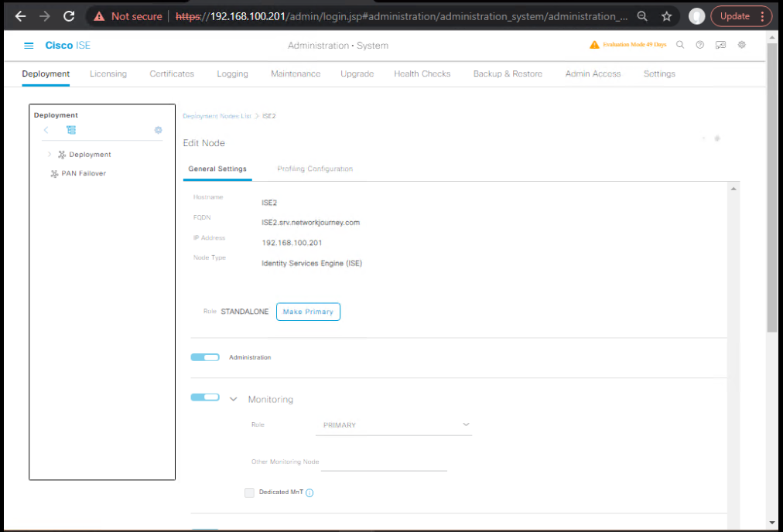Screen dimensions: 783x532
Task: Open the Backup & Restore tab
Action: (508, 74)
